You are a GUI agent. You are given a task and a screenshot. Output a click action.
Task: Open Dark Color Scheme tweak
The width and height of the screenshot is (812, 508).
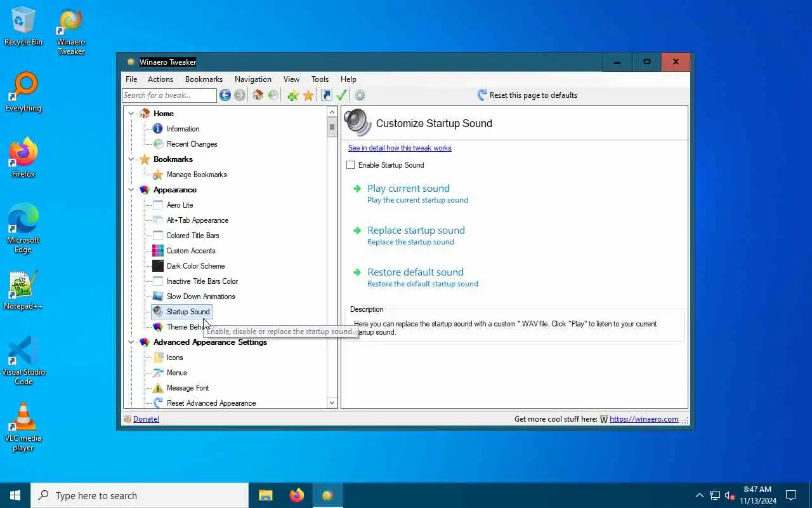(x=195, y=266)
